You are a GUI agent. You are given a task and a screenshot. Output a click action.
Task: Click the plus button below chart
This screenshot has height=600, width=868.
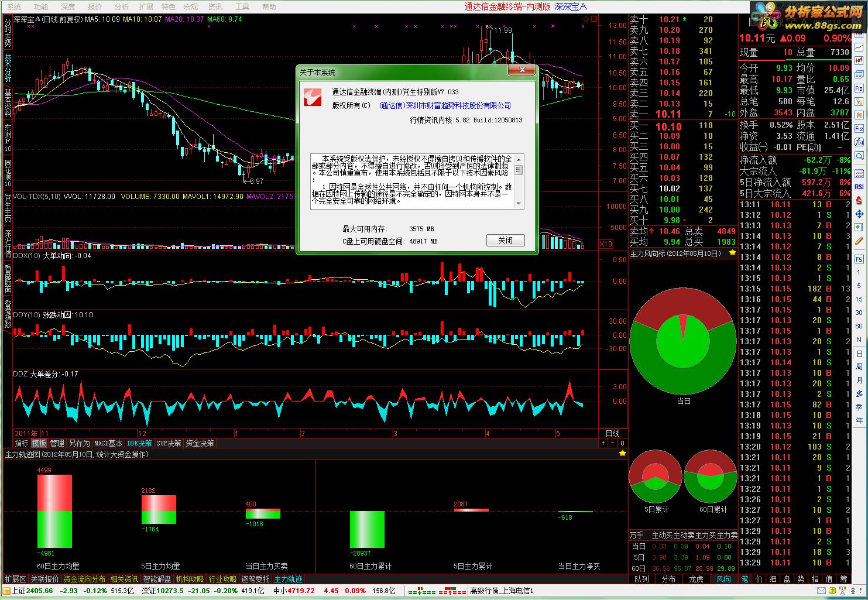coord(603,443)
